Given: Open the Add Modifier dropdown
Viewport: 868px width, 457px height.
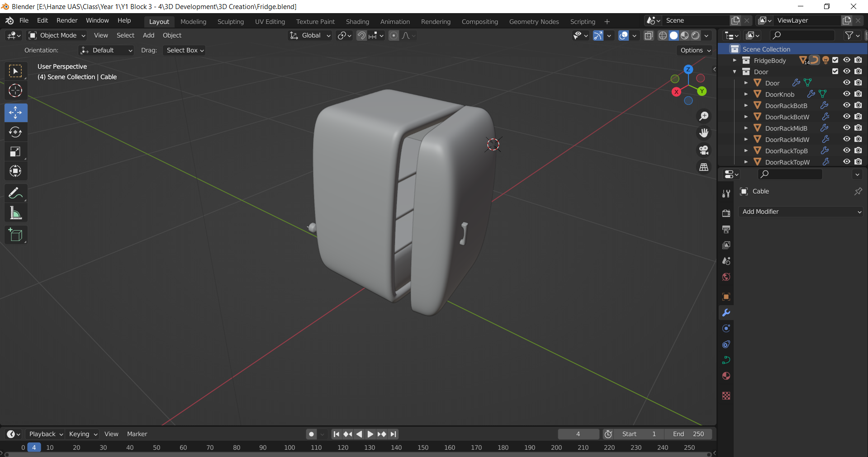Looking at the screenshot, I should 801,212.
